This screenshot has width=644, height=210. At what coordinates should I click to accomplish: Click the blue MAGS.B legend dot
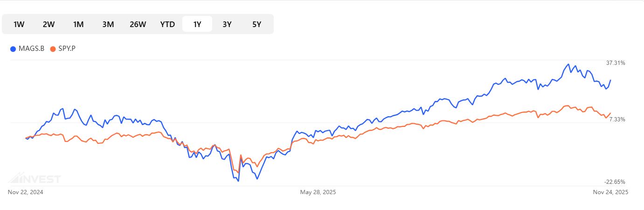13,49
